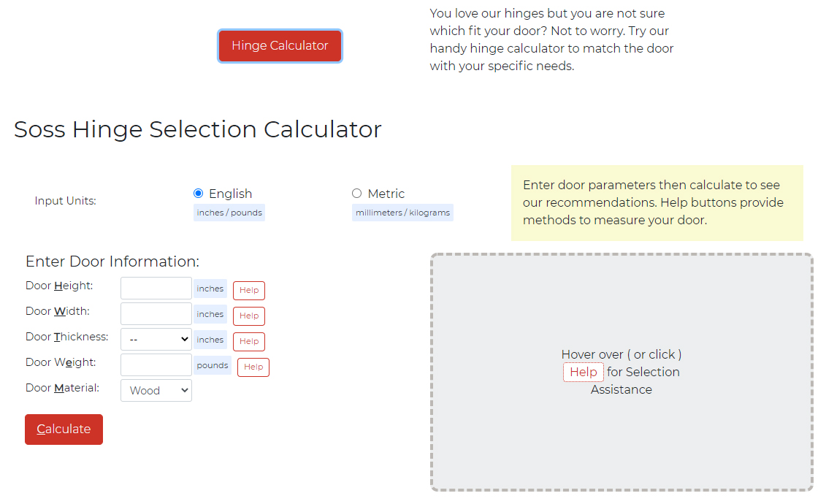Open the Help for Door Height
The width and height of the screenshot is (826, 504).
pyautogui.click(x=248, y=290)
